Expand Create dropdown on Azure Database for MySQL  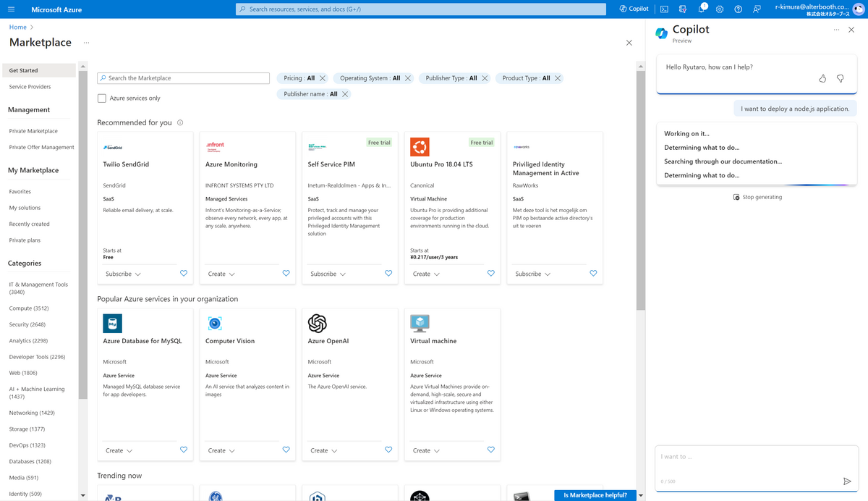(119, 450)
